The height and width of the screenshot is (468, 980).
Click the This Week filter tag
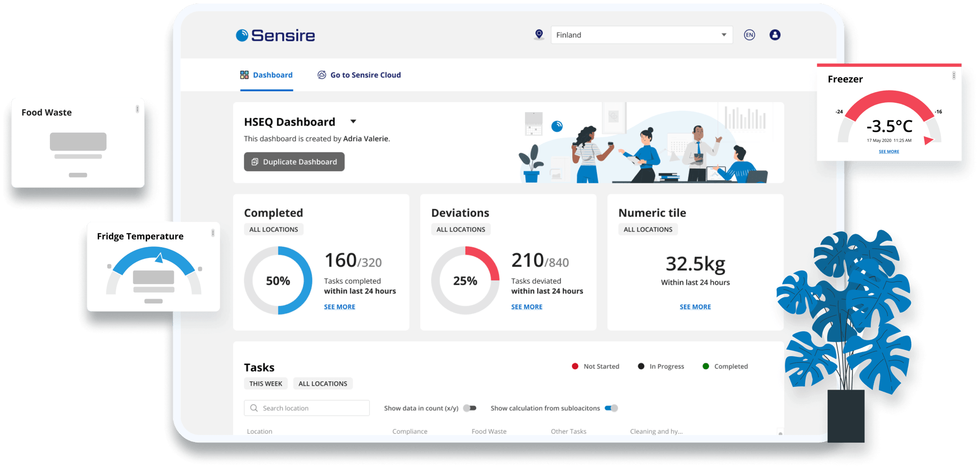[266, 383]
